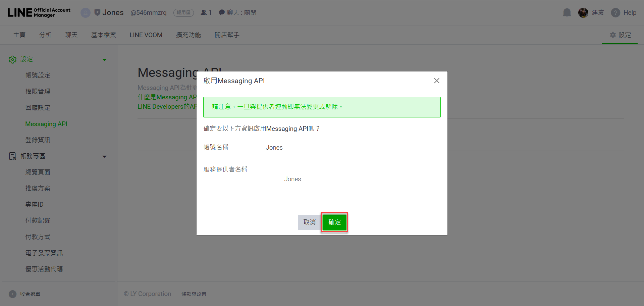Click the Help label text
The image size is (644, 306).
630,12
